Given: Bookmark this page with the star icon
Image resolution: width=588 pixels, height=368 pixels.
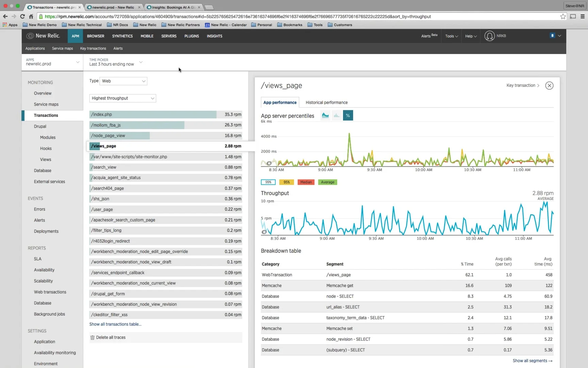Looking at the screenshot, I should tap(563, 16).
